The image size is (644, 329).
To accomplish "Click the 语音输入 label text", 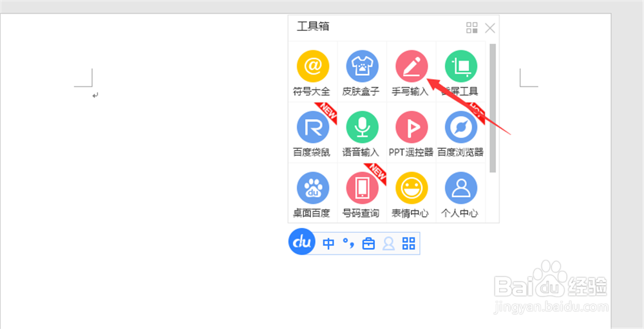I will (361, 153).
